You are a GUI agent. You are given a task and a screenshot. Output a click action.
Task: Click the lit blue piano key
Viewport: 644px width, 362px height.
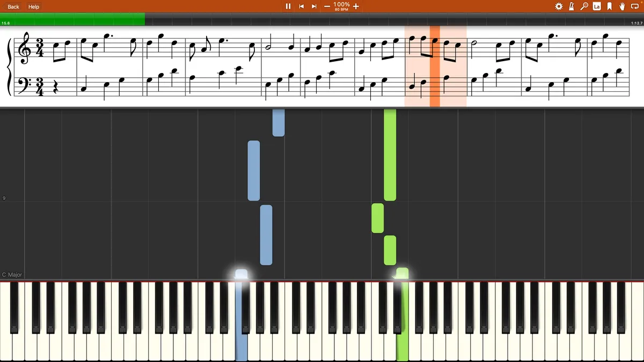coord(241,321)
